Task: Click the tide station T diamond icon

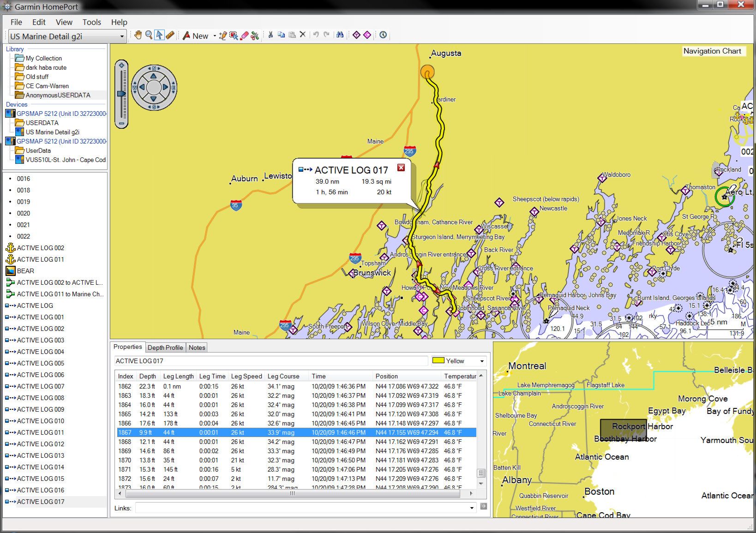Action: tap(356, 35)
